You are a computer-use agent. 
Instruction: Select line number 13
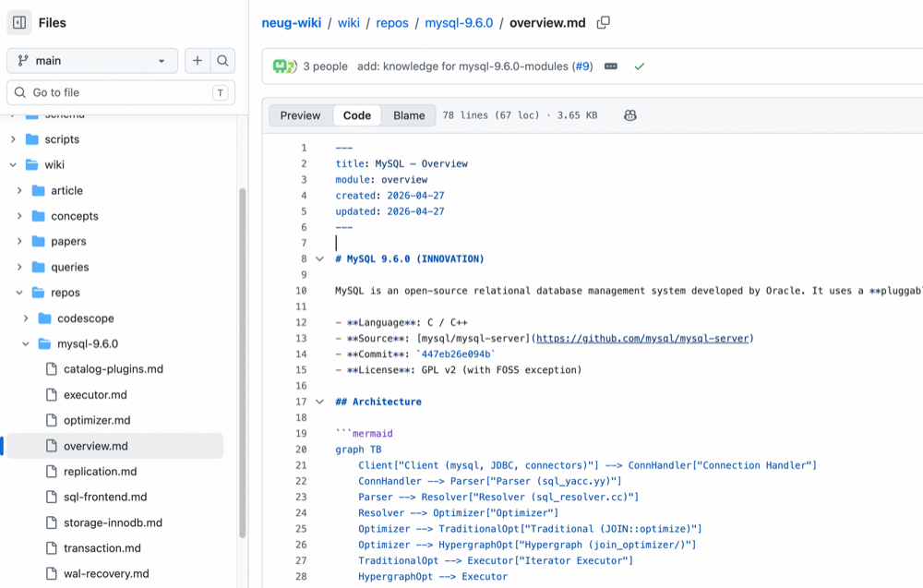click(x=301, y=339)
